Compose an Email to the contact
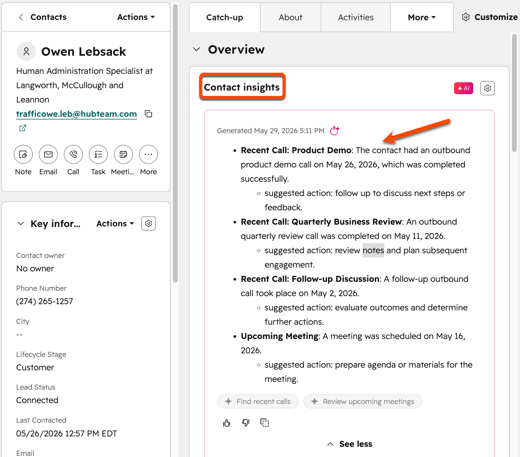 (x=48, y=154)
